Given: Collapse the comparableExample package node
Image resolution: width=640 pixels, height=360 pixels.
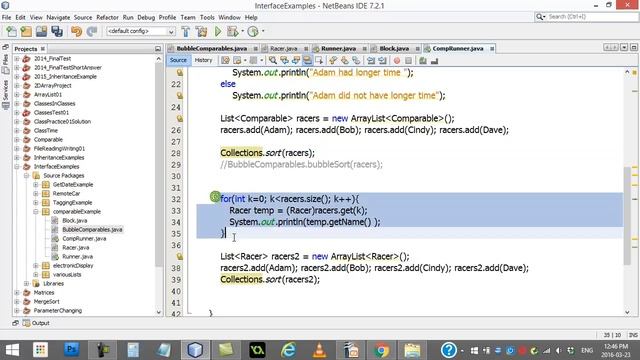Looking at the screenshot, I should [x=36, y=211].
